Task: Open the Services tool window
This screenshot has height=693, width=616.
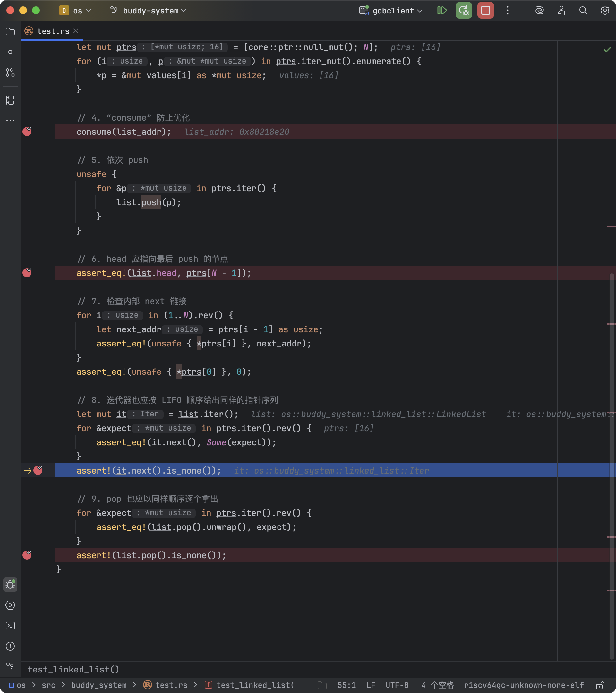Action: coord(10,605)
